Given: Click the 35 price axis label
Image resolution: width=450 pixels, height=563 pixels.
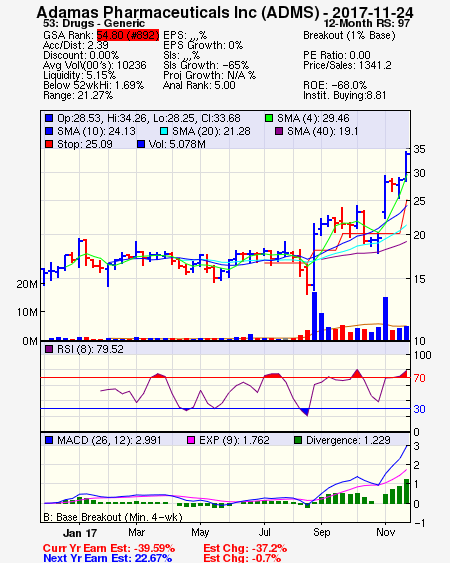Looking at the screenshot, I should tap(419, 149).
